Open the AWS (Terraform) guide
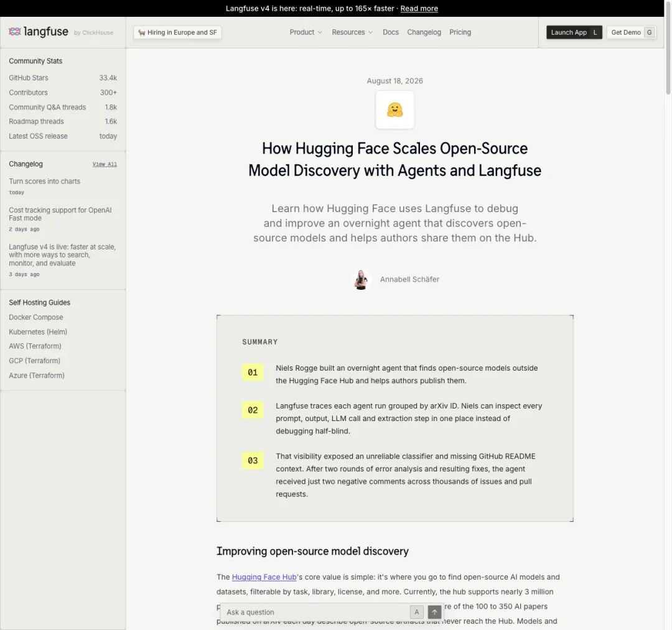The height and width of the screenshot is (630, 672). pos(35,346)
